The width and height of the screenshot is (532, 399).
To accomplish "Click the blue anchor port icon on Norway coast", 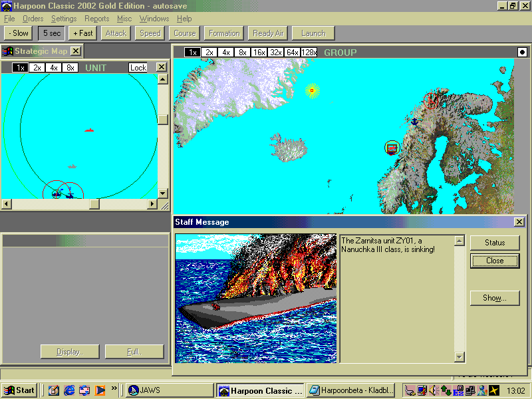I will (414, 121).
